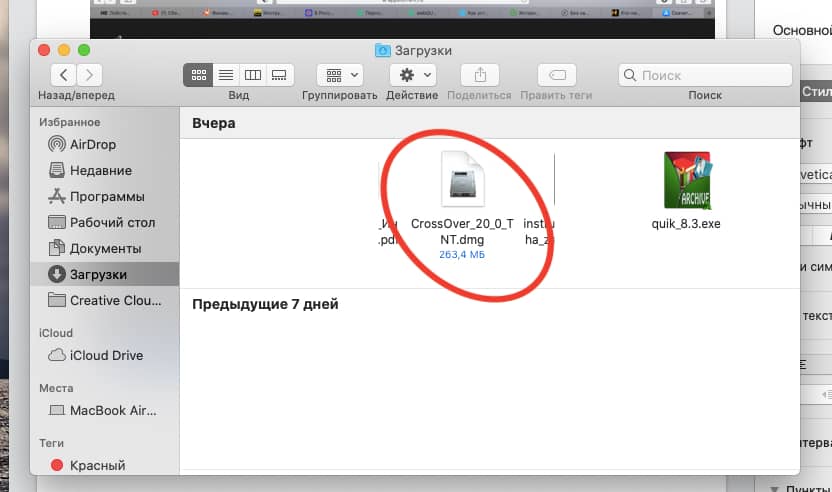Click the red close window button
The height and width of the screenshot is (492, 832).
[x=44, y=50]
